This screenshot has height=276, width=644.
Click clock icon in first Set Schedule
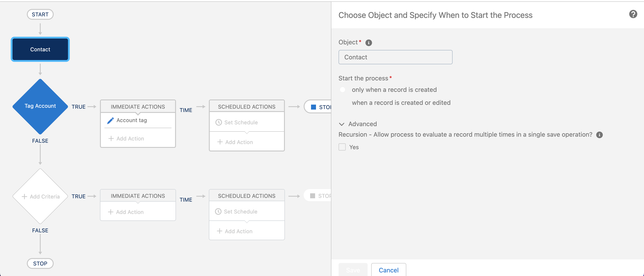point(218,123)
